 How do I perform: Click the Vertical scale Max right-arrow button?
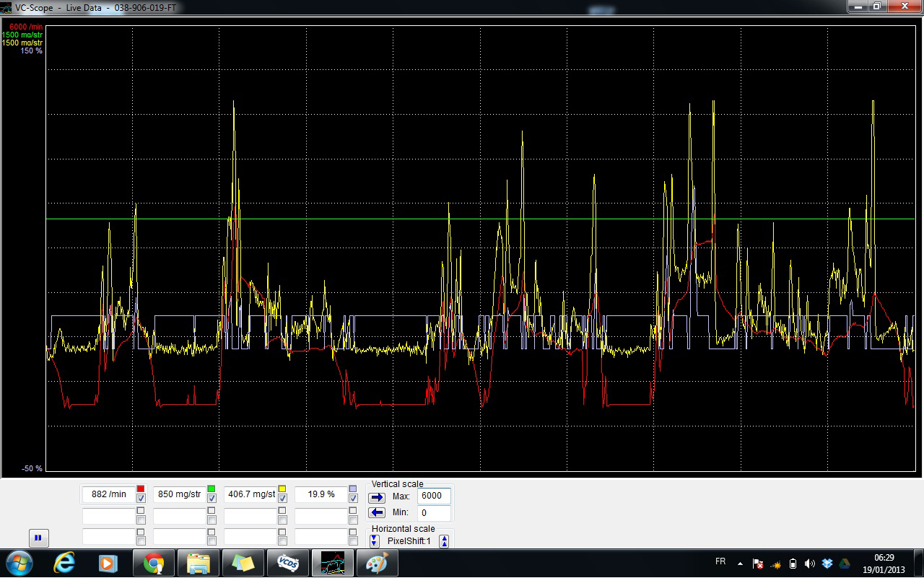pyautogui.click(x=377, y=497)
